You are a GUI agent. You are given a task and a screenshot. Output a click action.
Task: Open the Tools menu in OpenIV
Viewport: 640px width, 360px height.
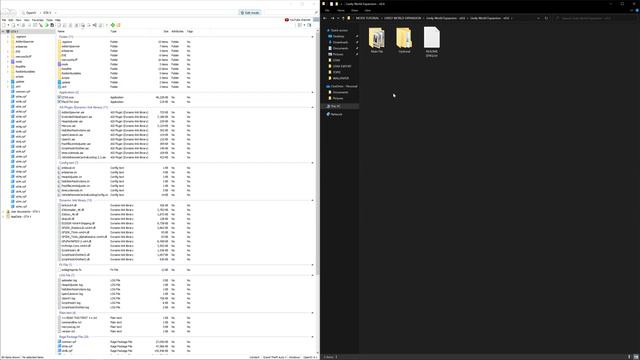tap(49, 20)
